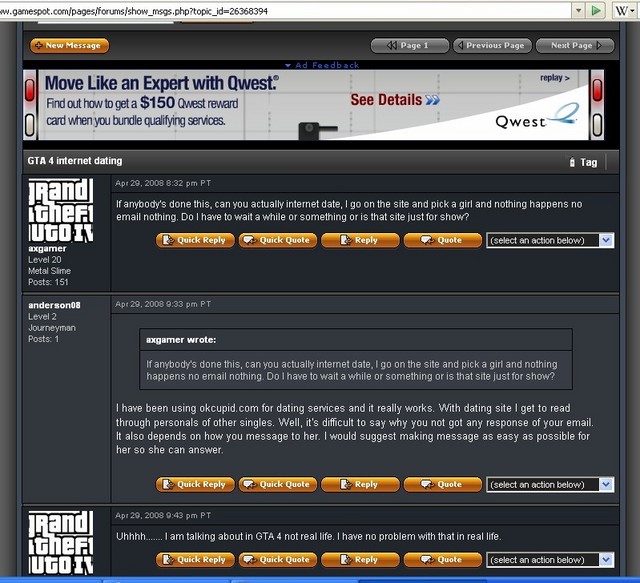Screen dimensions: 640x583
Task: Open the address bar history dropdown arrow
Action: coord(578,9)
